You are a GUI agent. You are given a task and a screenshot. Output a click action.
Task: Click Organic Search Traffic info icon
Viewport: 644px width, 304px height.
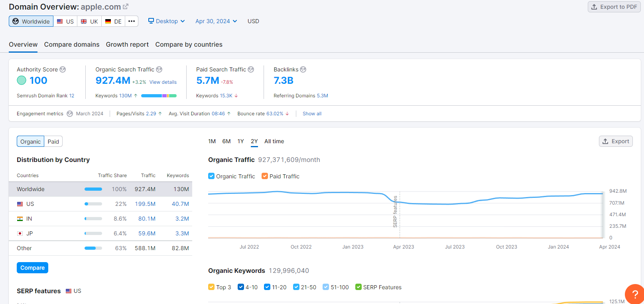pyautogui.click(x=159, y=69)
